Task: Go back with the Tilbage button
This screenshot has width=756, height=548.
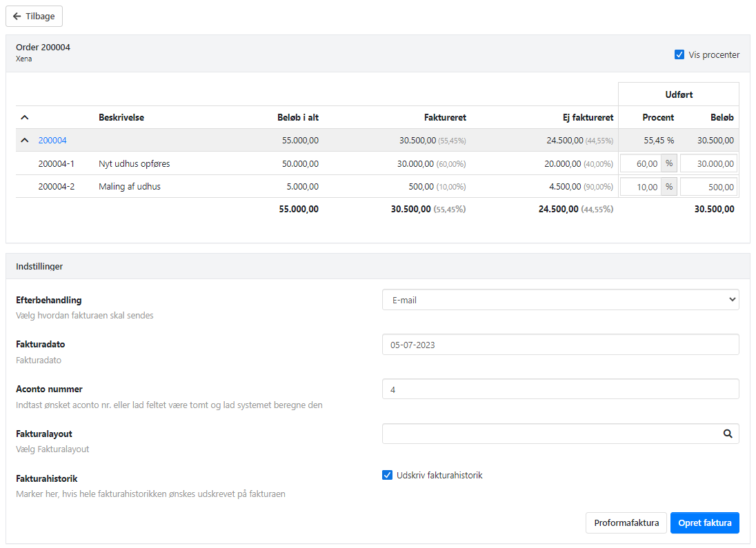Action: tap(34, 16)
